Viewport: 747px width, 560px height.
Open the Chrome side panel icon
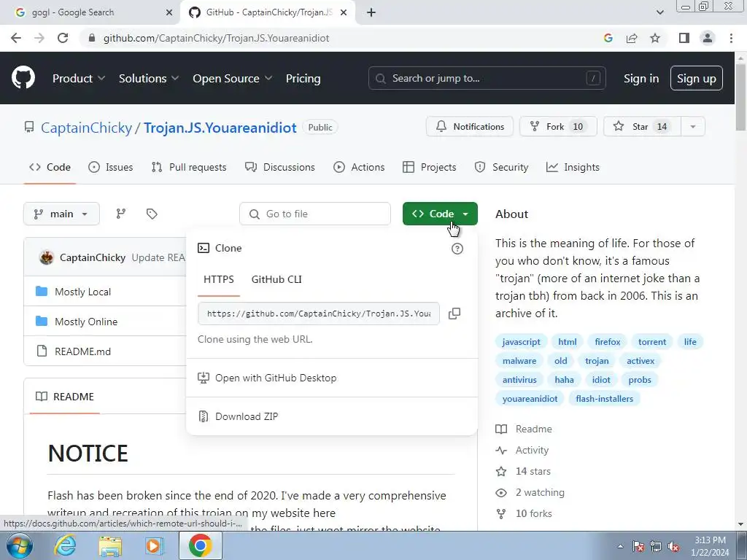click(684, 38)
